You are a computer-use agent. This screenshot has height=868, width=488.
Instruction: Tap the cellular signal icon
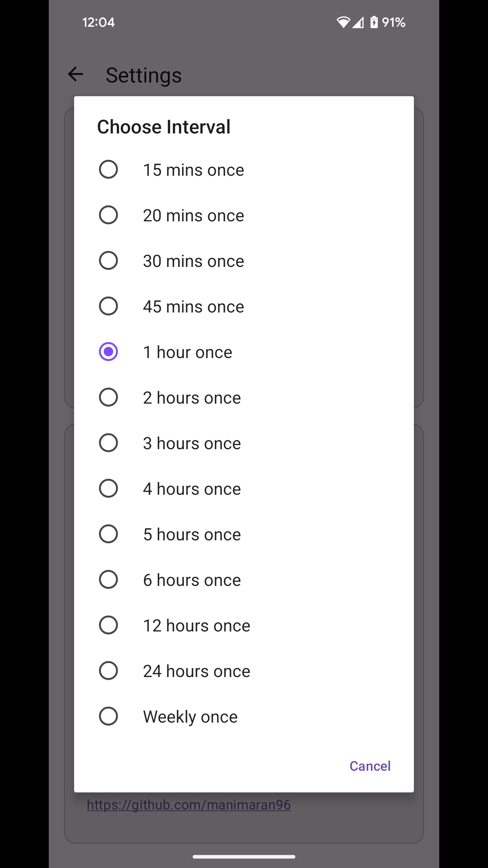[358, 22]
